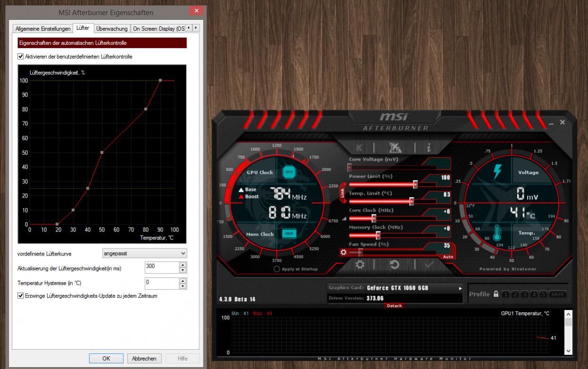The width and height of the screenshot is (588, 369).
Task: Apply settings with the checkmark icon
Action: coord(429,265)
